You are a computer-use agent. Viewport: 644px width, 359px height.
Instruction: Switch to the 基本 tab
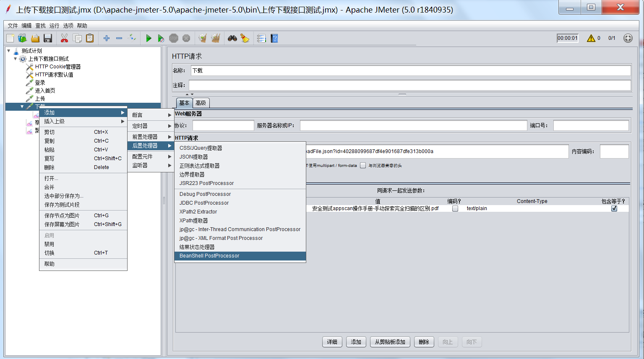point(185,103)
